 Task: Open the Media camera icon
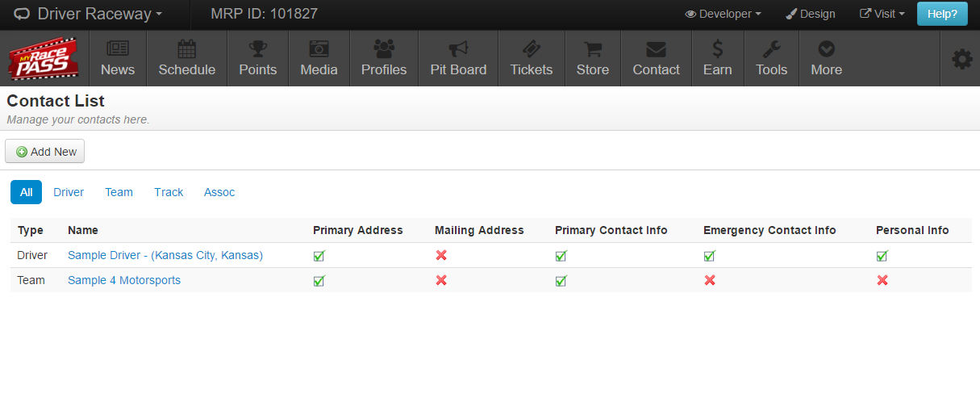[x=319, y=48]
